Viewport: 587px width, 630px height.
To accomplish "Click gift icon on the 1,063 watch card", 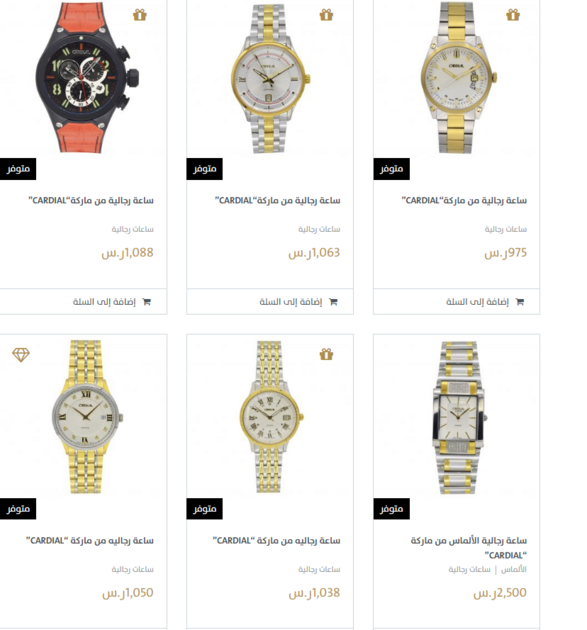I will point(326,15).
